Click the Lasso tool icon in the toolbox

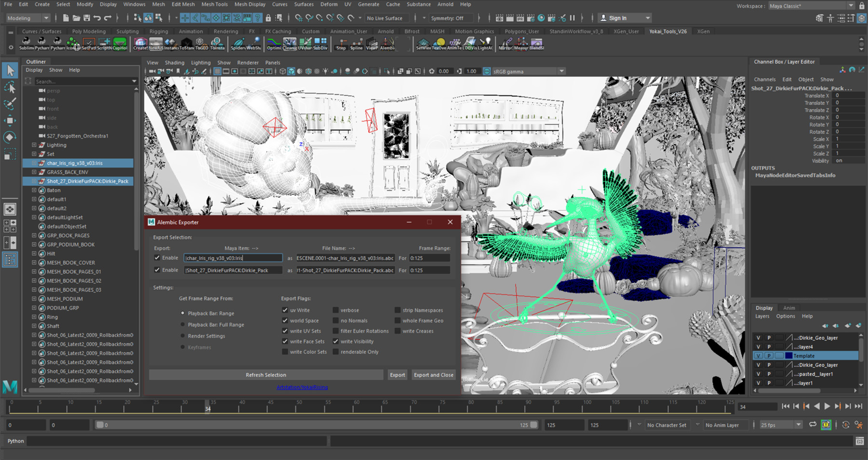tap(10, 87)
